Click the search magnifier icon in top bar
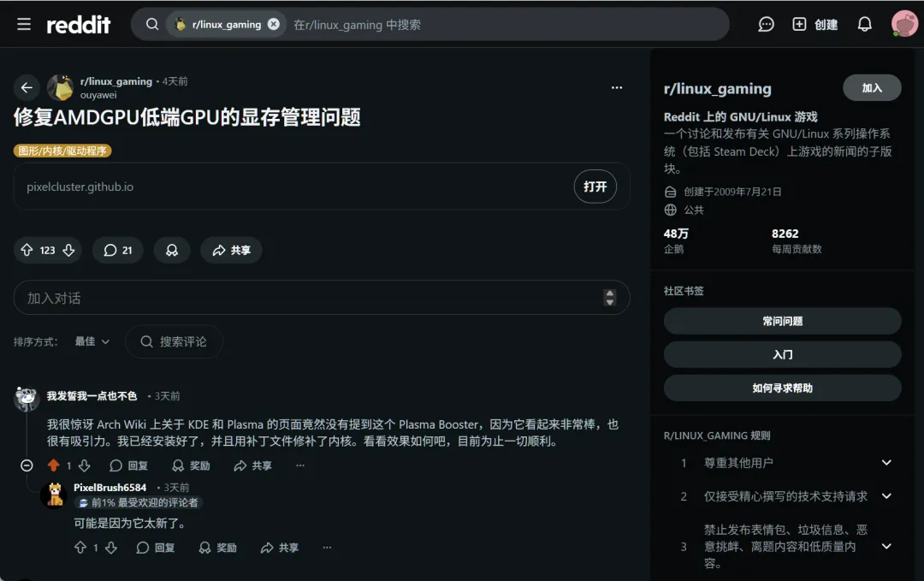This screenshot has height=581, width=924. [x=152, y=24]
